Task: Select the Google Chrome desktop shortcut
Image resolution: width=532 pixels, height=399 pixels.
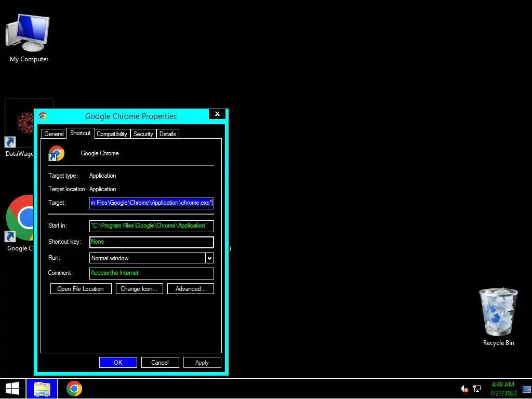Action: (19, 223)
